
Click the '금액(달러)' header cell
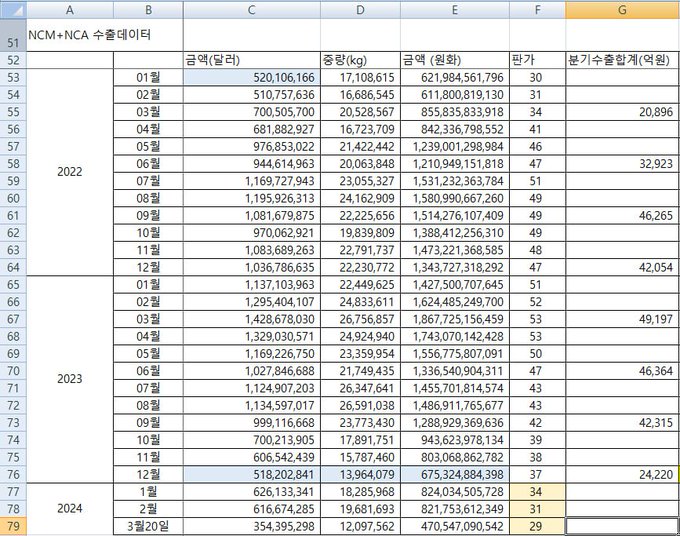[x=252, y=60]
